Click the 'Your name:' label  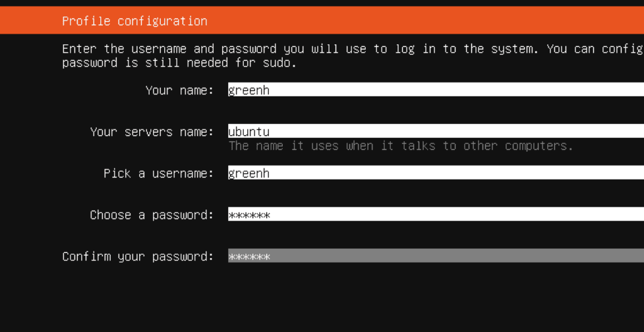[x=180, y=90]
